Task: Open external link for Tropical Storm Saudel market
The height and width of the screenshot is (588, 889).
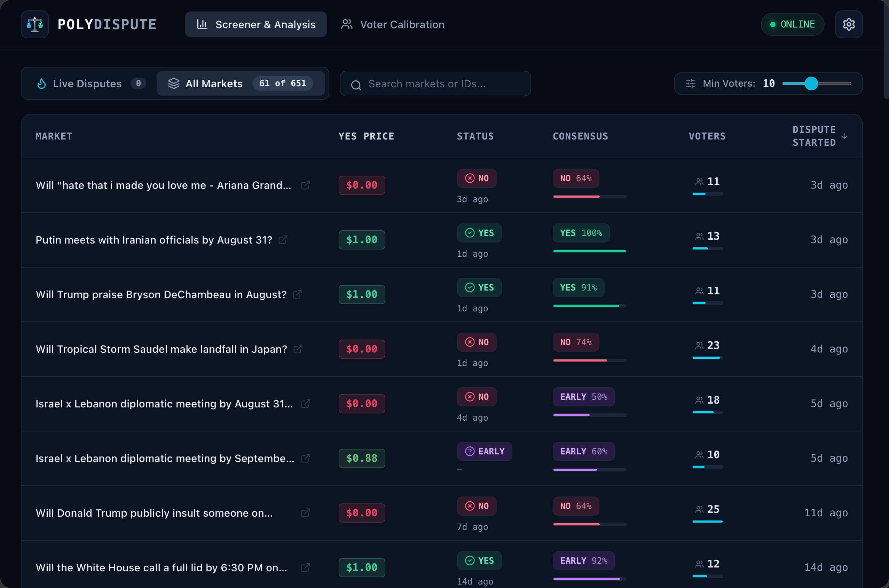Action: pyautogui.click(x=298, y=349)
